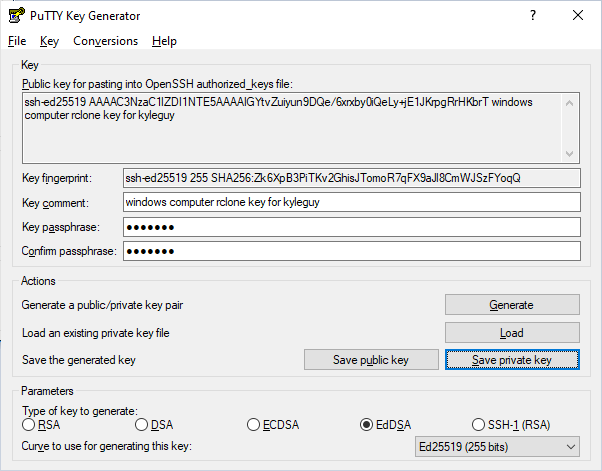The image size is (602, 471).
Task: Click the Key comment text field
Action: (x=351, y=202)
